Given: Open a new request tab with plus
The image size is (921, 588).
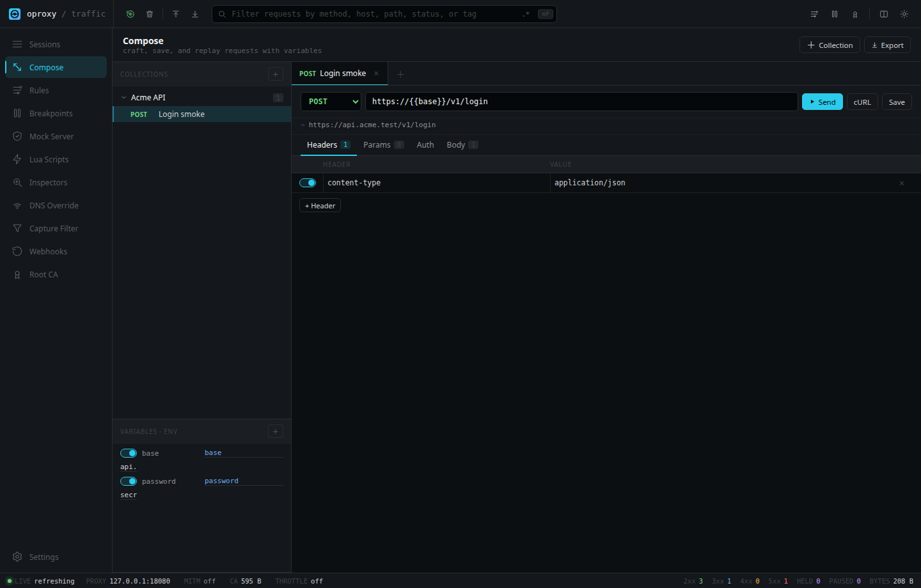Looking at the screenshot, I should point(400,74).
